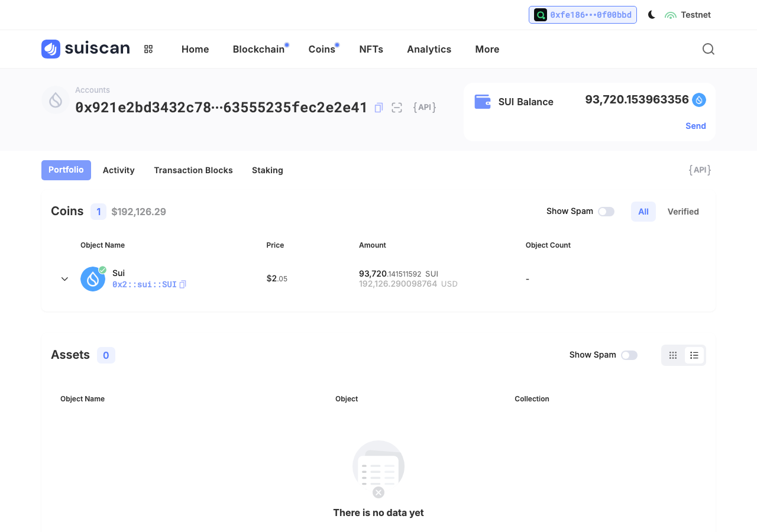Copy the 0x2::sui::SUI coin type

[x=183, y=284]
